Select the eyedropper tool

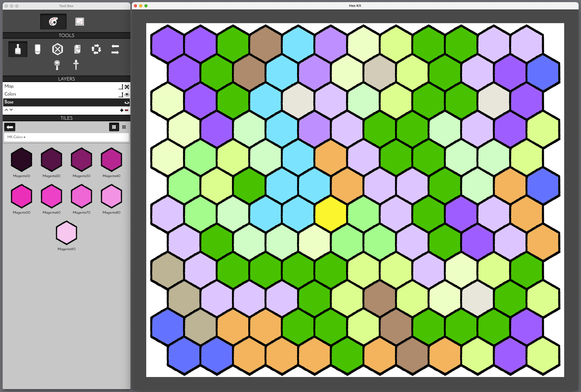(76, 65)
